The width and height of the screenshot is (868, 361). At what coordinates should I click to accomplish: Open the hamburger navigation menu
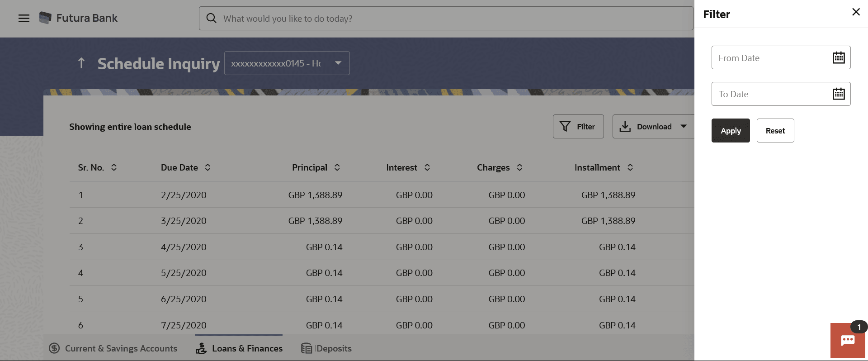click(x=24, y=18)
